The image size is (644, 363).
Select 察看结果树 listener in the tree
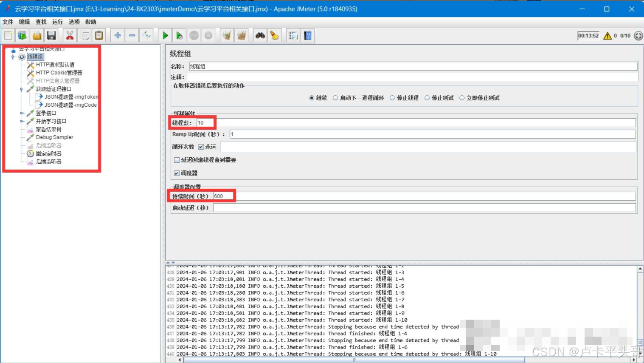[48, 129]
